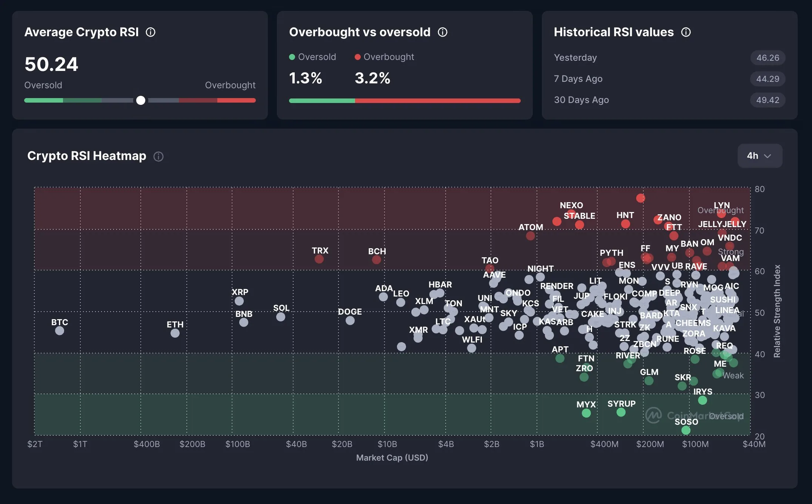Click the BCH red data point
Image resolution: width=812 pixels, height=504 pixels.
point(377,260)
